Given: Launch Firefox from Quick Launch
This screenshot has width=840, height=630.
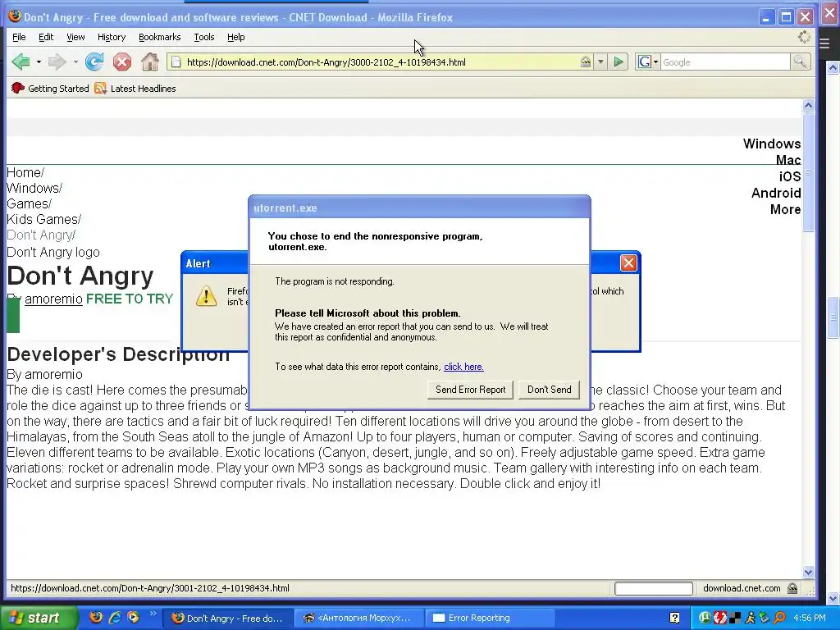Looking at the screenshot, I should (x=97, y=617).
